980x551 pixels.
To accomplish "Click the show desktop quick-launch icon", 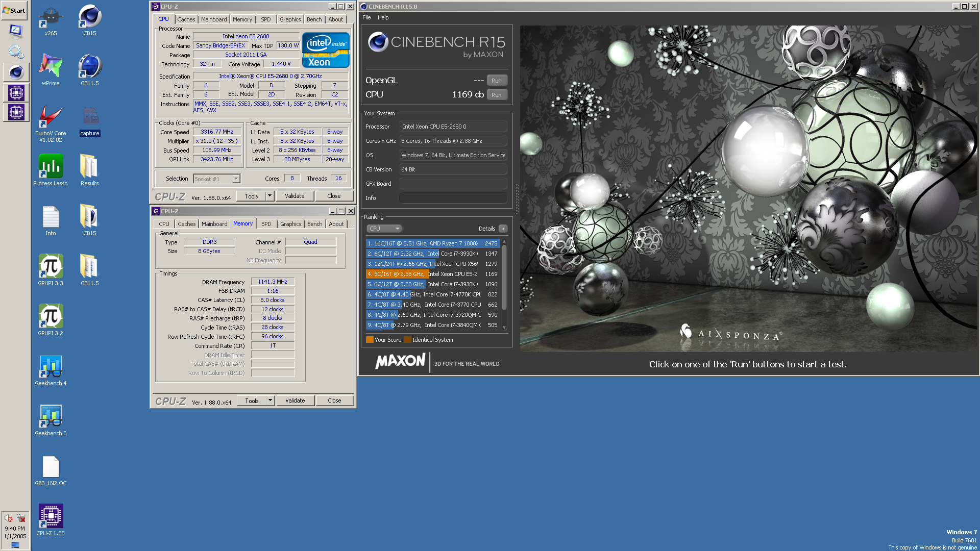I will [x=16, y=32].
